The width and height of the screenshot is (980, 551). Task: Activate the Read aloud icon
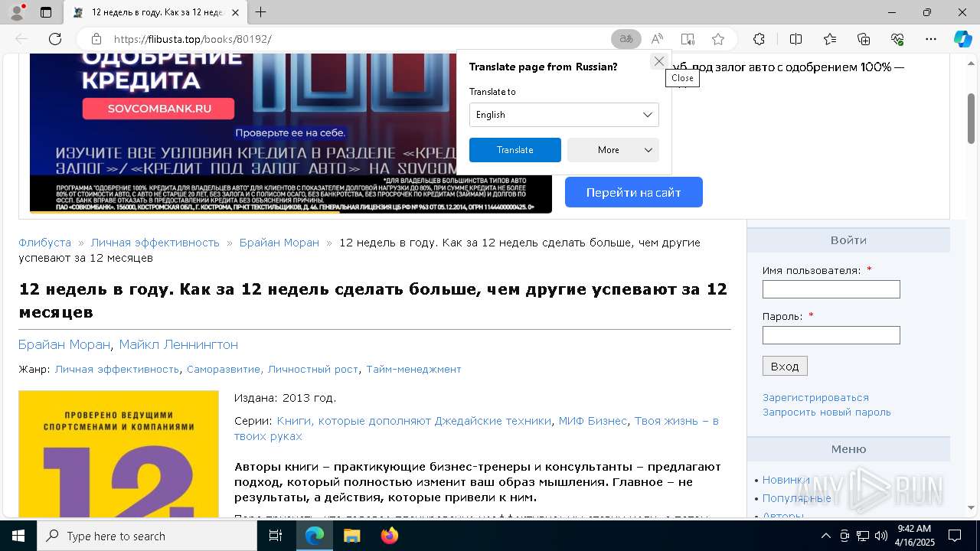tap(657, 39)
